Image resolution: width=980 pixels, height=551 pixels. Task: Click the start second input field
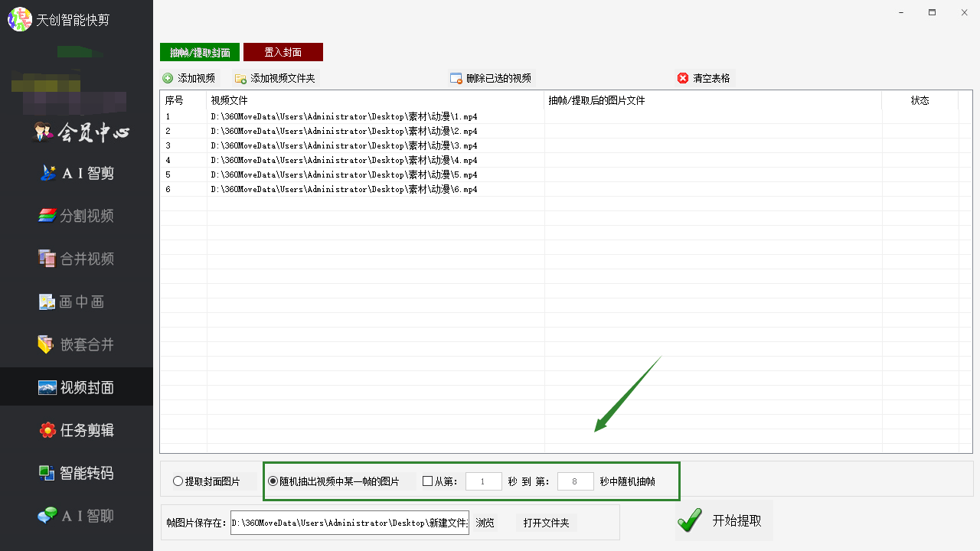(x=484, y=481)
